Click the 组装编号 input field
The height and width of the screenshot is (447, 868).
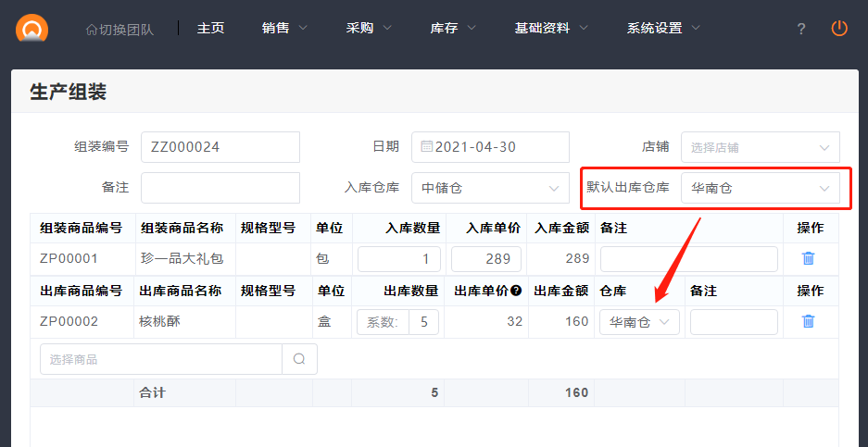[220, 147]
